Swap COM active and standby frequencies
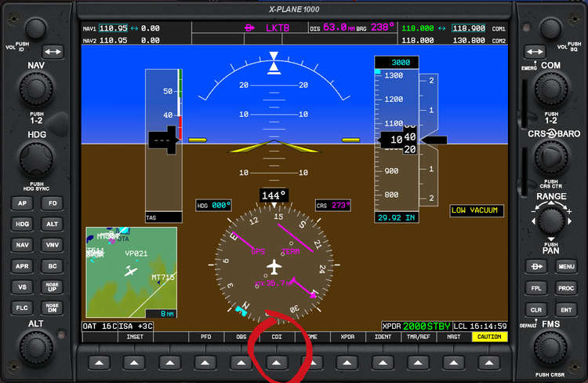 tap(535, 52)
